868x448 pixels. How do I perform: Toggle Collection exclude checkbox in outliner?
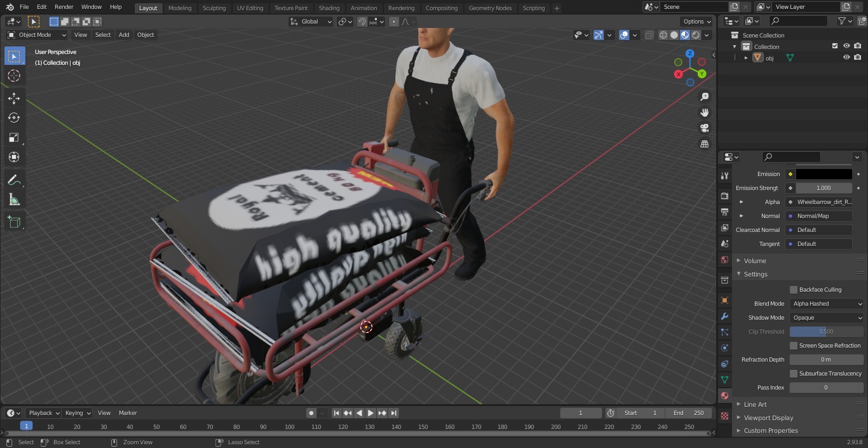(x=835, y=46)
